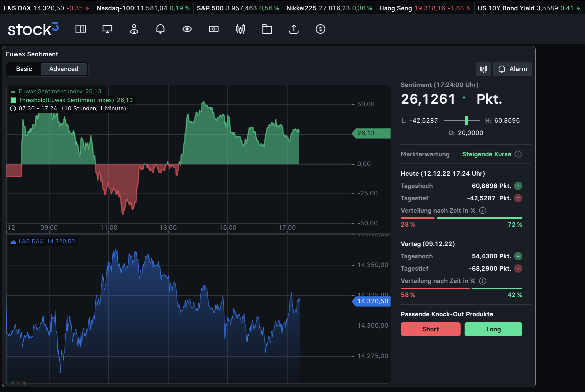Viewport: 585px width, 392px height.
Task: Click the Euwax Sentiment Index legend label
Action: tap(56, 91)
